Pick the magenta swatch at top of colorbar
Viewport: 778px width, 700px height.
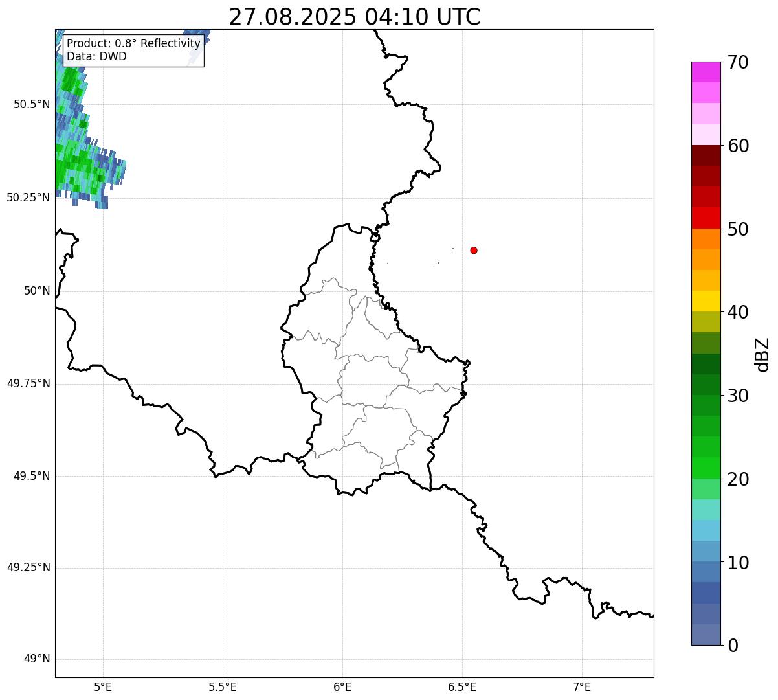coord(706,72)
